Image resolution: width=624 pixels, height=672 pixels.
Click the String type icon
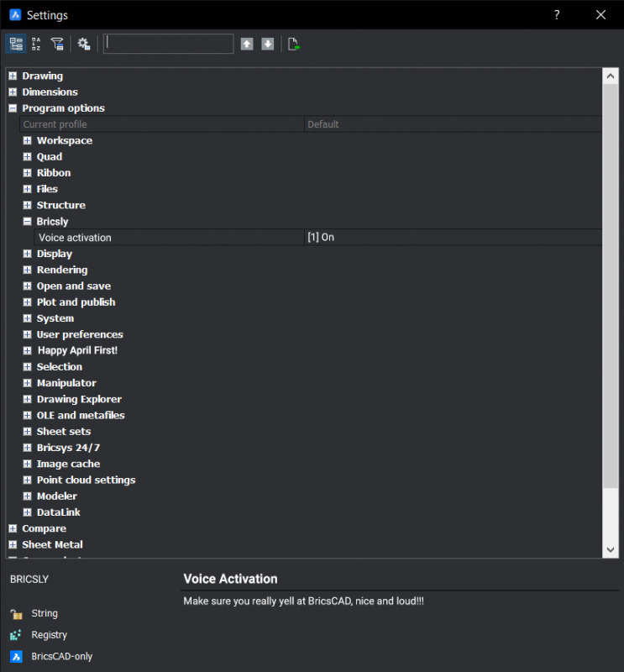point(16,614)
